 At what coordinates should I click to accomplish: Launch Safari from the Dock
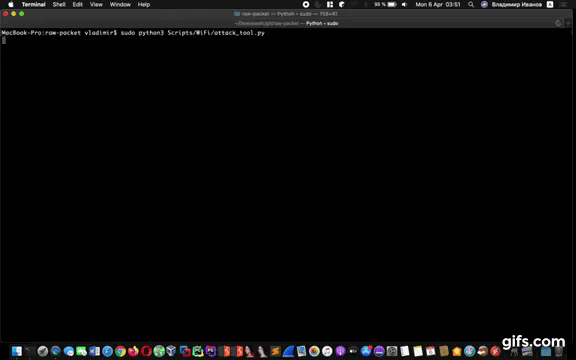pyautogui.click(x=107, y=351)
